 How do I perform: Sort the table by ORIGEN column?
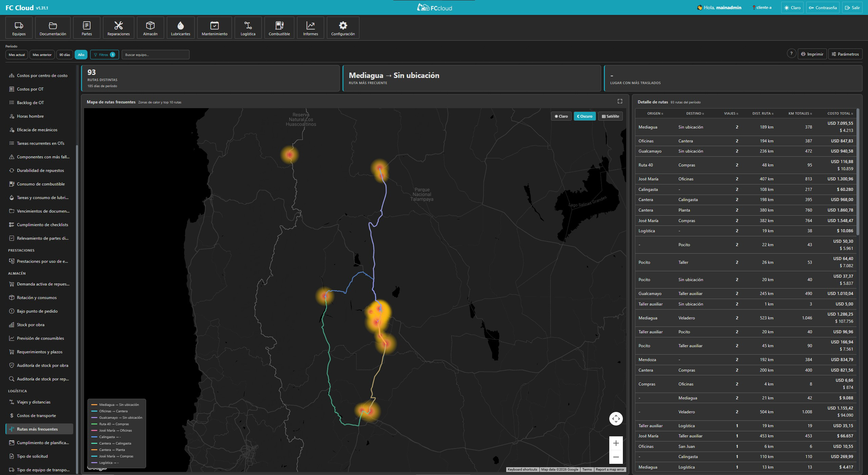coord(655,114)
